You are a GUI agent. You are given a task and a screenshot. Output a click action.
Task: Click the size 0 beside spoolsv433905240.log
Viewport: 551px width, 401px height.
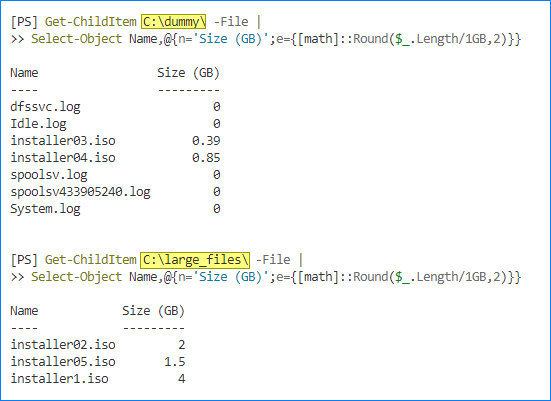click(217, 192)
